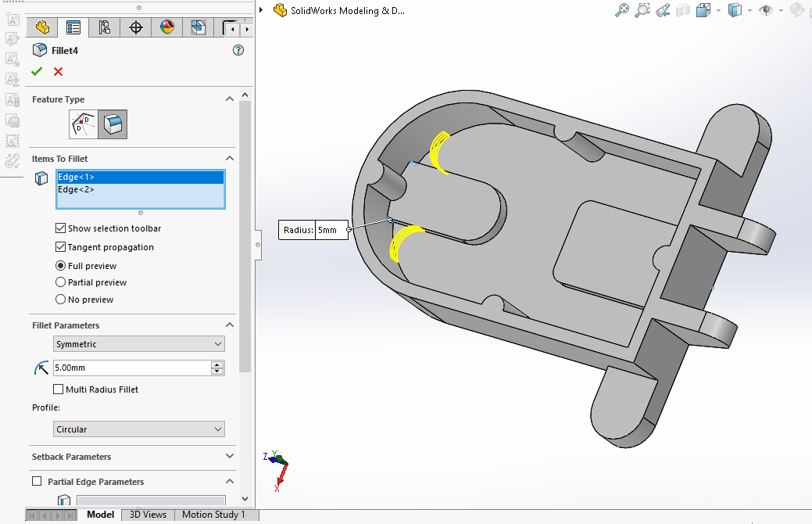The height and width of the screenshot is (524, 812).
Task: Cancel the fillet with the red X
Action: 58,71
